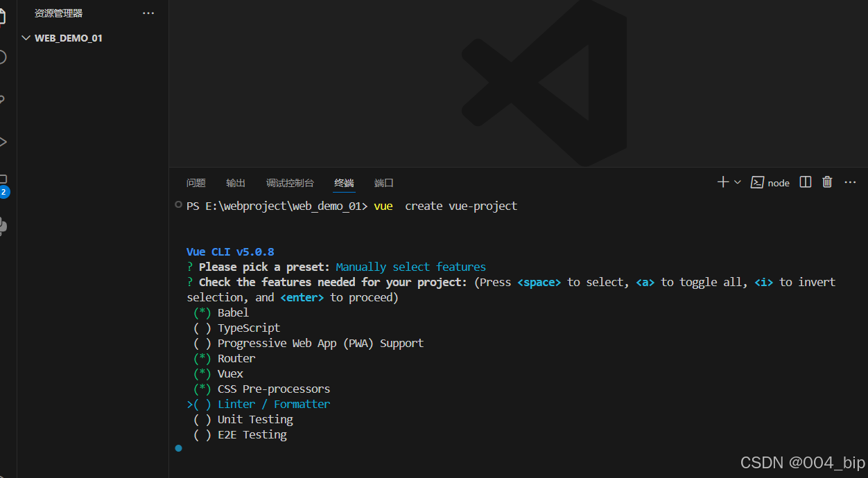Click the blue running-command dot at terminal bottom
Image resolution: width=868 pixels, height=478 pixels.
(x=179, y=448)
